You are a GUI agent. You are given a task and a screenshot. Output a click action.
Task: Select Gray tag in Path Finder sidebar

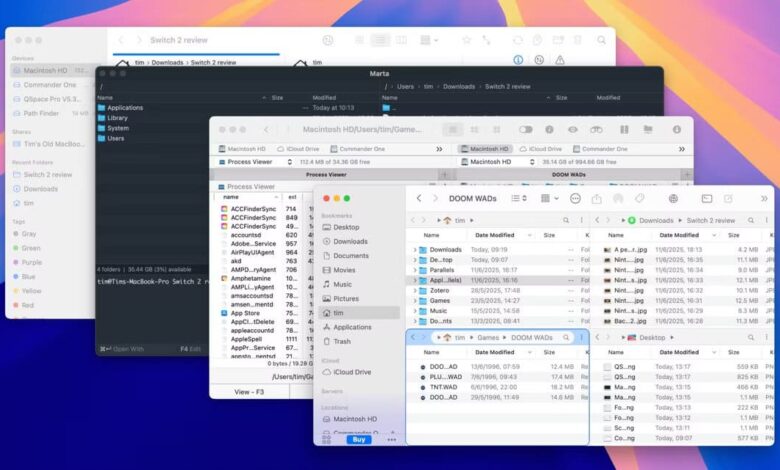point(29,234)
